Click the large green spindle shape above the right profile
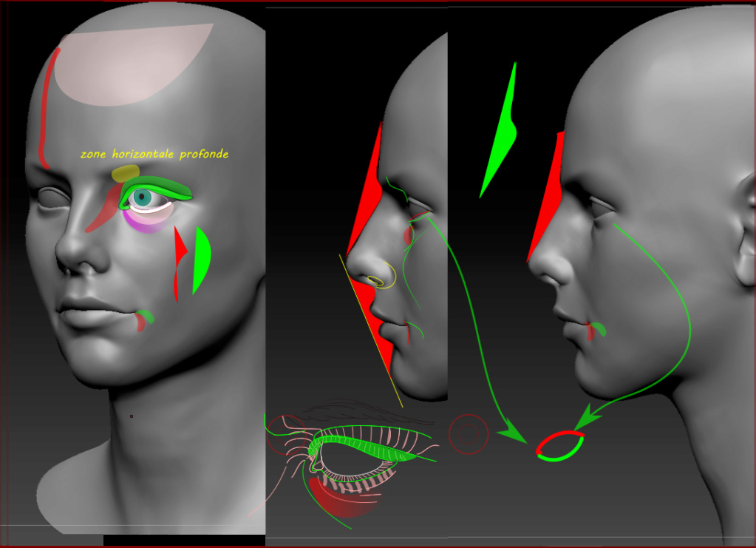This screenshot has width=756, height=548. (x=499, y=130)
